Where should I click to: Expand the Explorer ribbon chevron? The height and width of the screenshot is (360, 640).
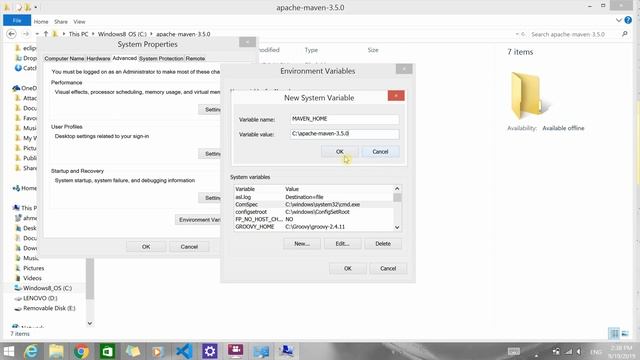[x=618, y=20]
